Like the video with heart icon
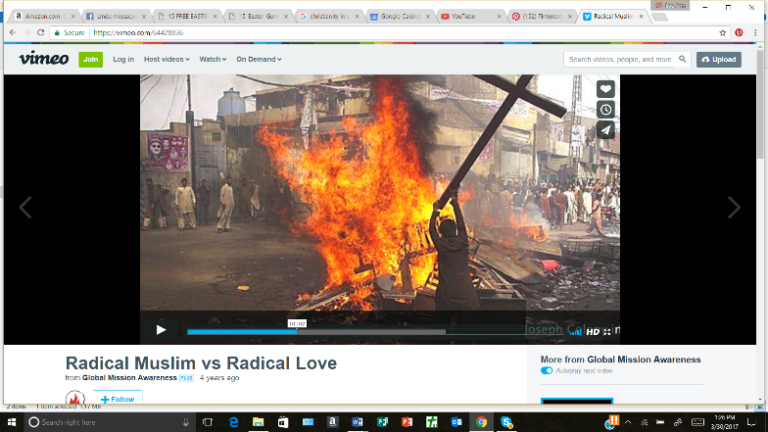 (606, 89)
